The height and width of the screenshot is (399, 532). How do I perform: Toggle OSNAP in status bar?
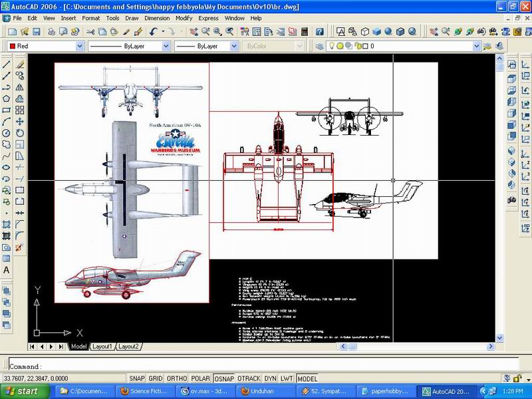pyautogui.click(x=224, y=378)
